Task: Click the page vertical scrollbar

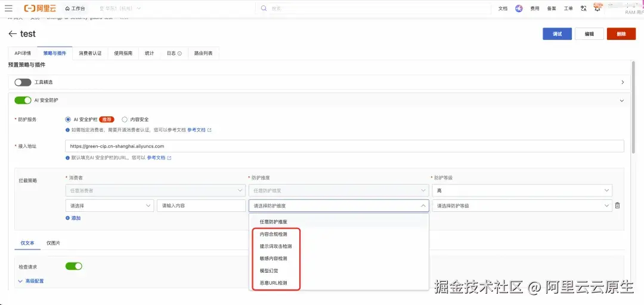Action: [633, 107]
